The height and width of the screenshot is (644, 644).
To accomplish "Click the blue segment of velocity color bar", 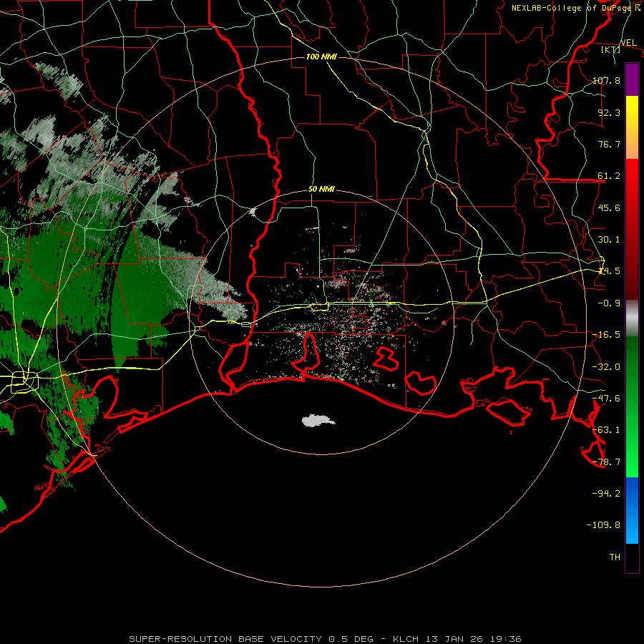I will 632,510.
